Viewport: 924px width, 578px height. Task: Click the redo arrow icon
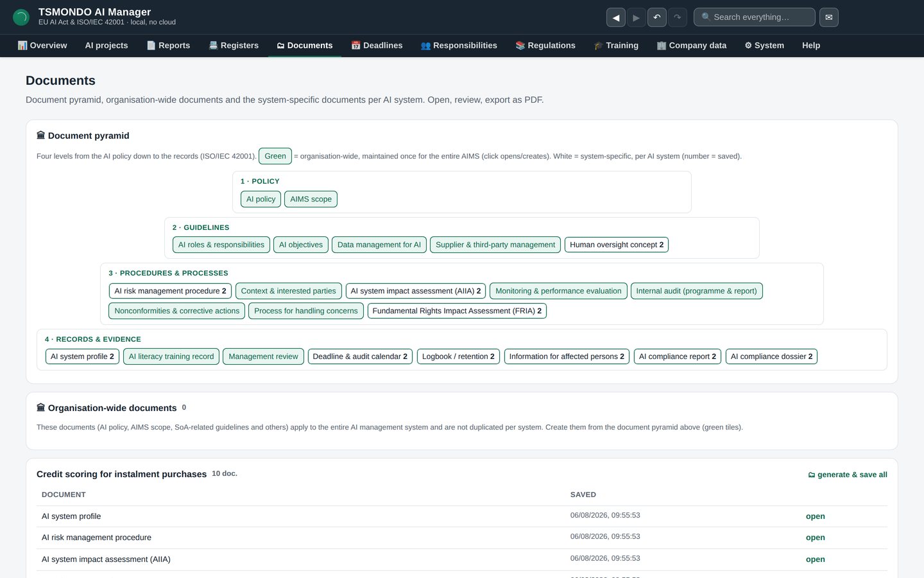click(x=678, y=17)
